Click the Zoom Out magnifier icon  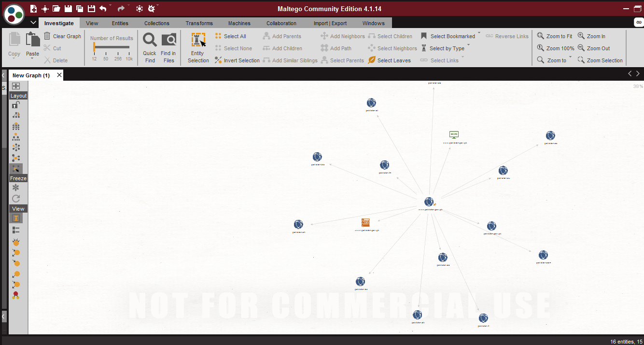(x=581, y=48)
